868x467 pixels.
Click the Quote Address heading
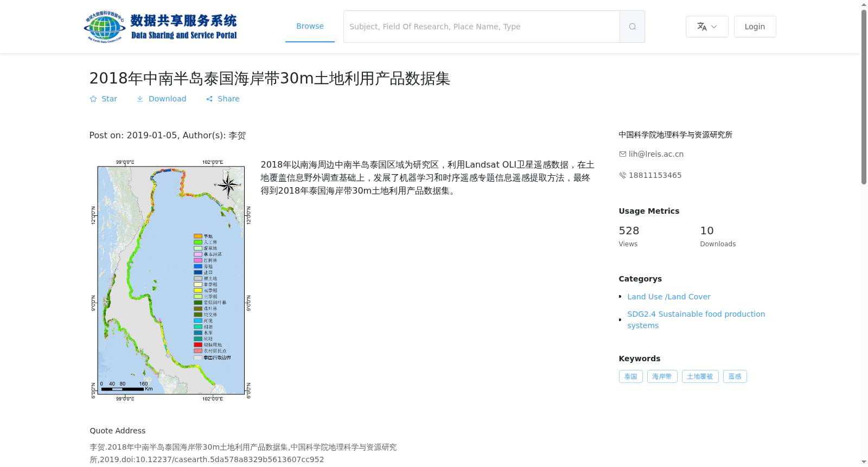[x=118, y=431]
